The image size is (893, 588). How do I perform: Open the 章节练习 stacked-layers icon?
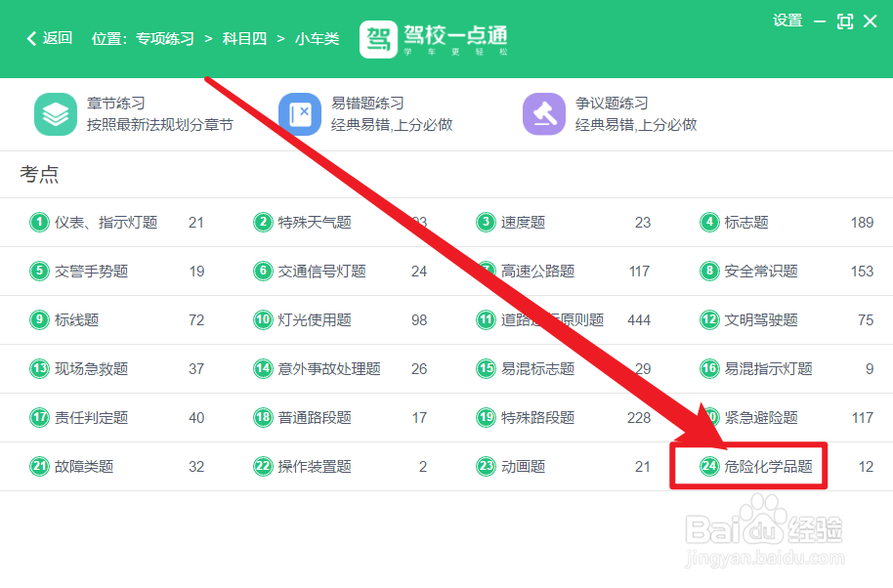[55, 114]
